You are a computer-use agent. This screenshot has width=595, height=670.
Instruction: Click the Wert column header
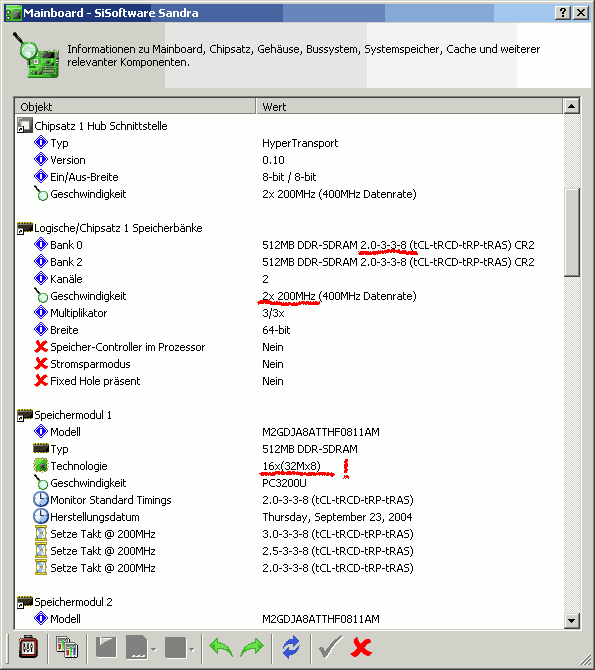click(409, 106)
